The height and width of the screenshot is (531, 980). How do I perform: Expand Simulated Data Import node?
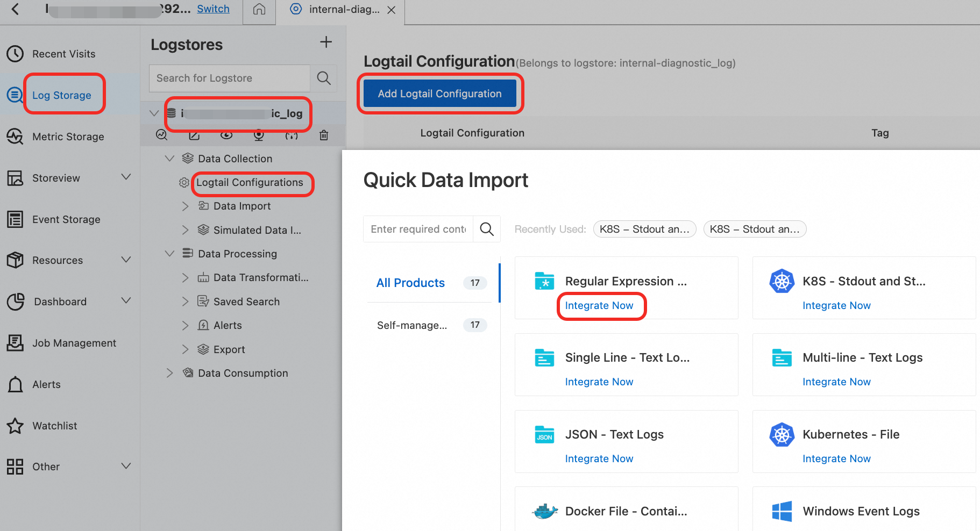pyautogui.click(x=185, y=230)
